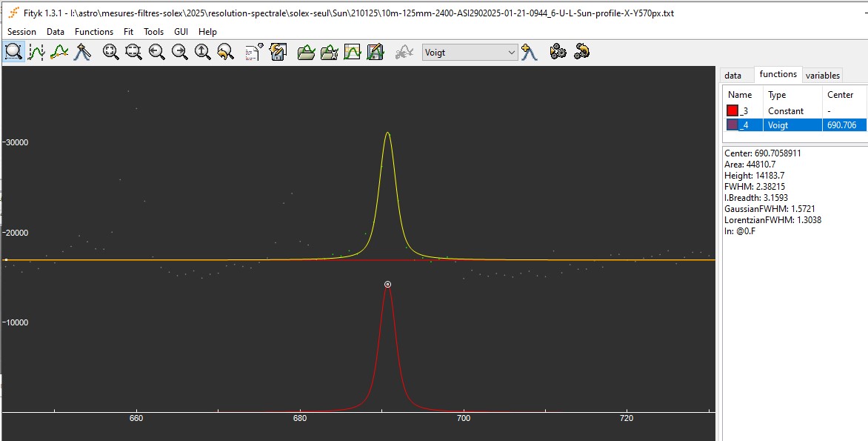The width and height of the screenshot is (868, 441).
Task: Switch to data-range mode tool
Action: [x=36, y=52]
